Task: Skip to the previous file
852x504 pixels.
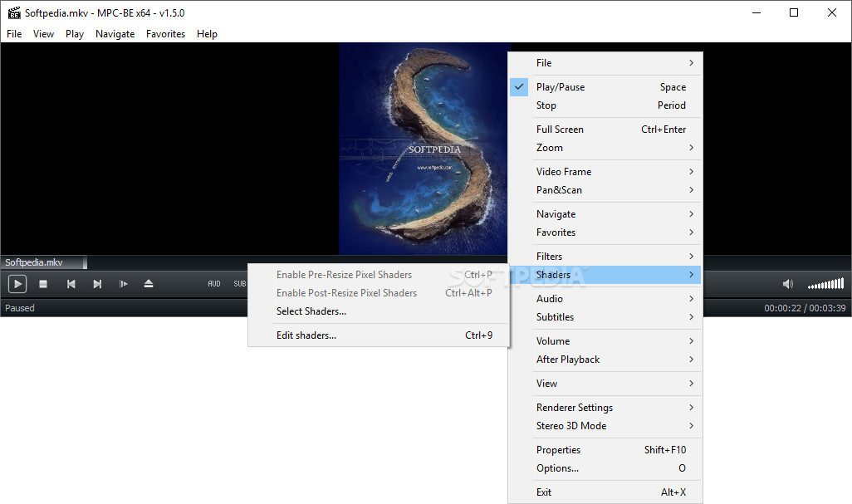Action: click(71, 283)
